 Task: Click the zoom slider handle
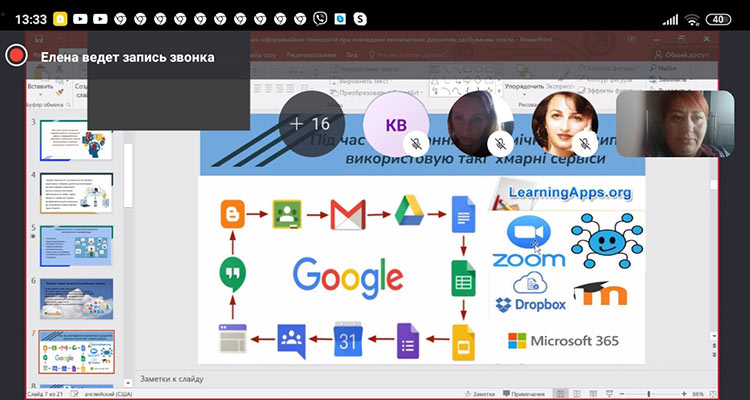[x=649, y=394]
